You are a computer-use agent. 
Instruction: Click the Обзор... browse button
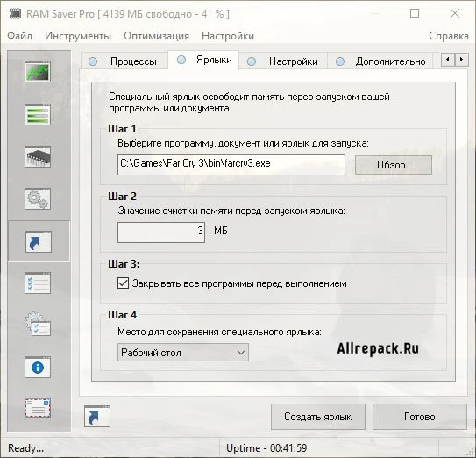click(394, 165)
